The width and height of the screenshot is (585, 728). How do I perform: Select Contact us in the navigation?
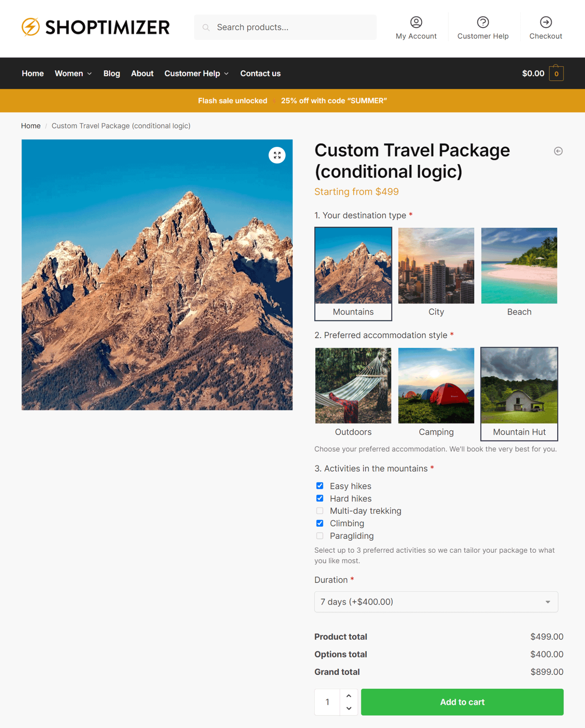(x=260, y=73)
